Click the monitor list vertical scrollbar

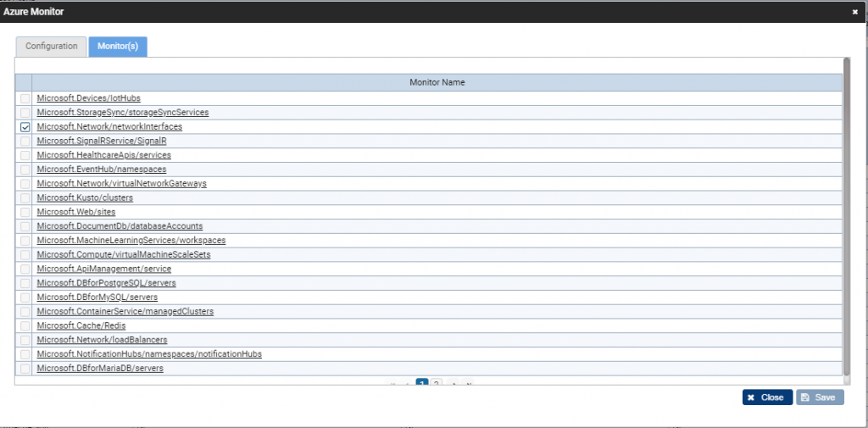[847, 216]
